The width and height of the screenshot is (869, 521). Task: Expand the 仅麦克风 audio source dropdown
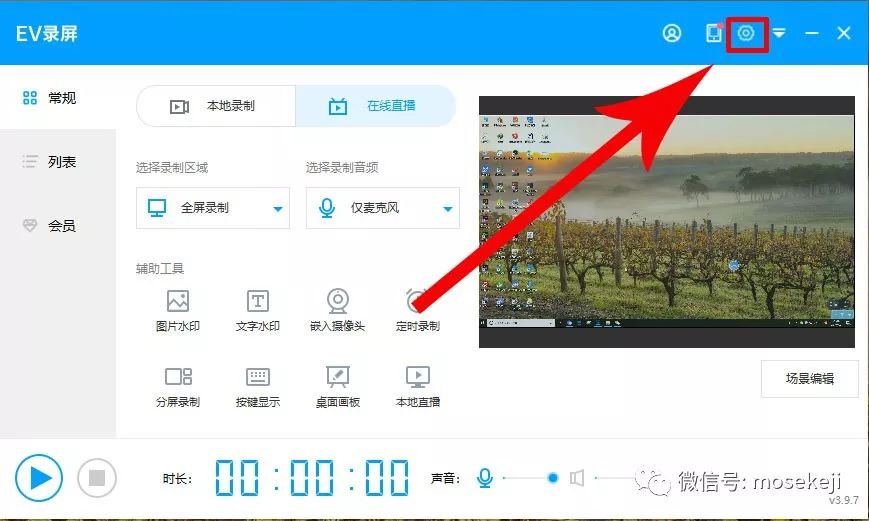(383, 208)
